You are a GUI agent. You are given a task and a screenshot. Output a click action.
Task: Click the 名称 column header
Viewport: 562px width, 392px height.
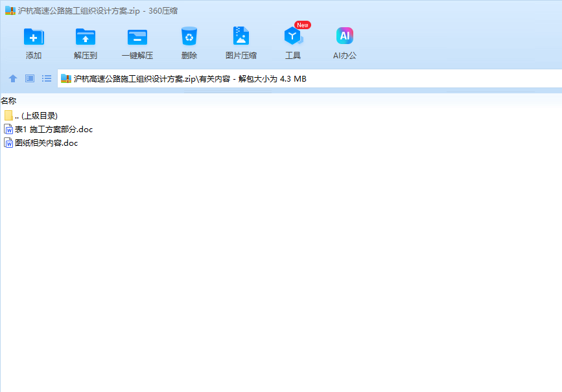click(8, 100)
